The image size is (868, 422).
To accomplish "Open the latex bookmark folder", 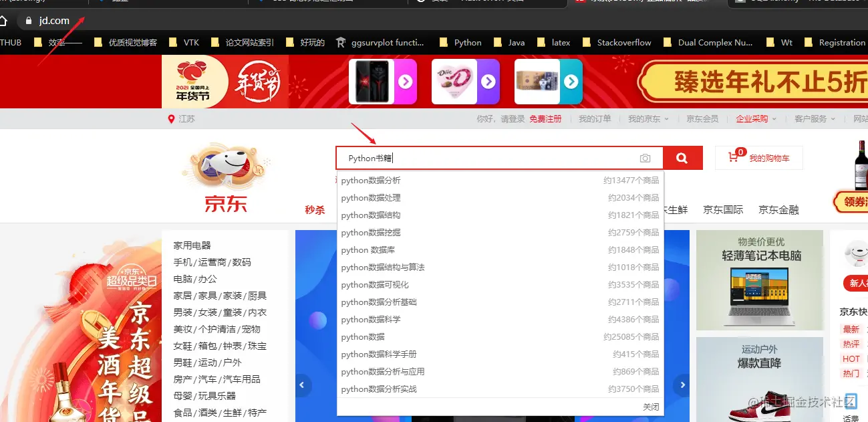I will pyautogui.click(x=553, y=43).
